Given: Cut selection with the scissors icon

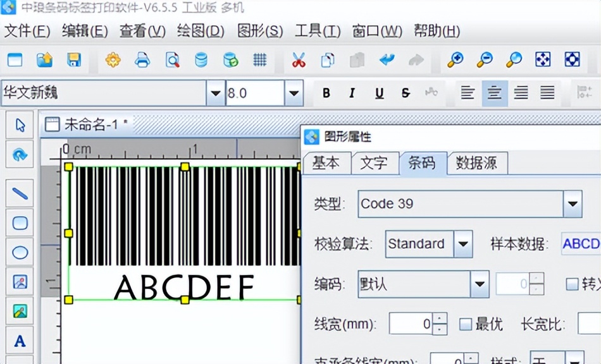Looking at the screenshot, I should [x=299, y=60].
